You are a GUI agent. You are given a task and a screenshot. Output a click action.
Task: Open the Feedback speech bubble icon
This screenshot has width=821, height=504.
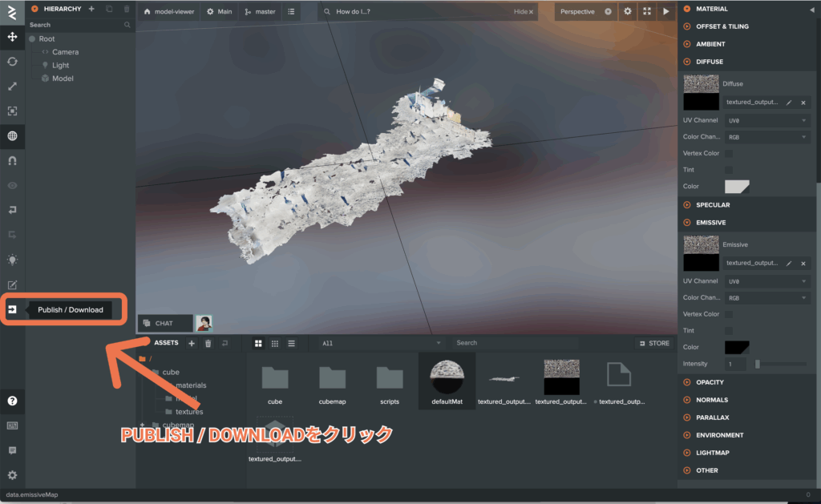pos(12,450)
